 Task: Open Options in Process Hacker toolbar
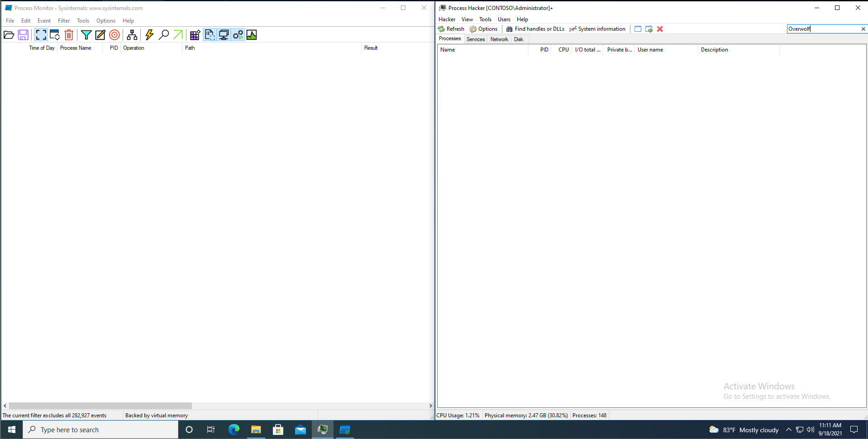(x=483, y=29)
